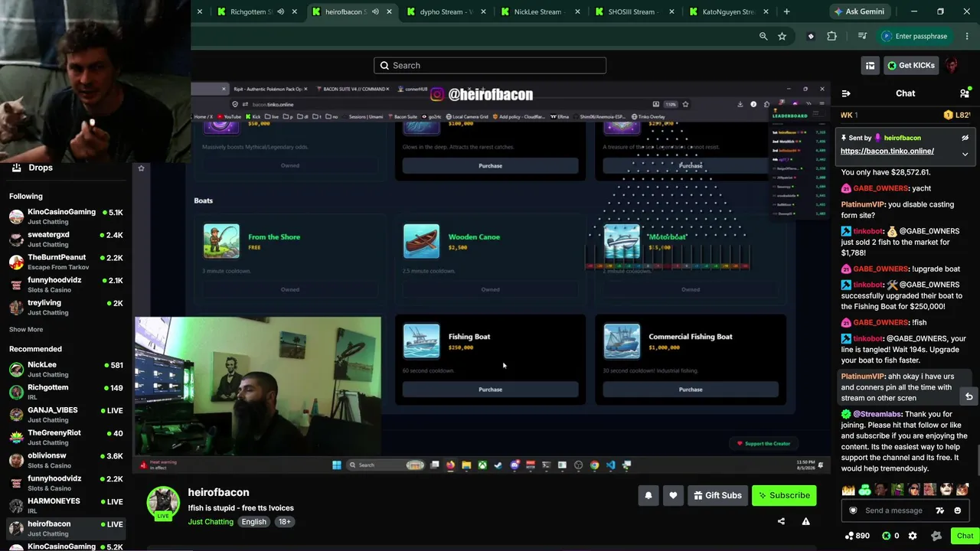Switch to the SHOSIII Stream tab
Viewport: 980px width, 551px height.
coord(633,11)
